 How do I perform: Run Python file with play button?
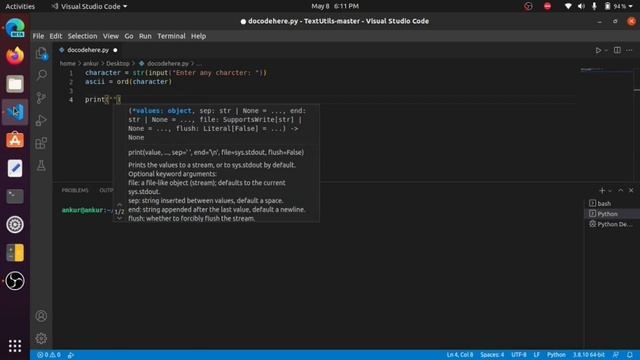coord(598,50)
